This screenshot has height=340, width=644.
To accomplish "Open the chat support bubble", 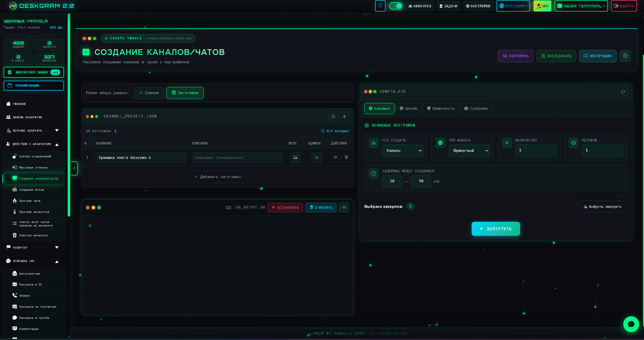I will click(631, 324).
